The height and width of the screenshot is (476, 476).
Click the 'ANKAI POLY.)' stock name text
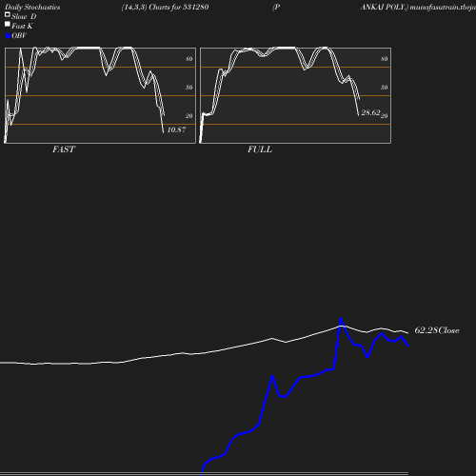point(385,7)
